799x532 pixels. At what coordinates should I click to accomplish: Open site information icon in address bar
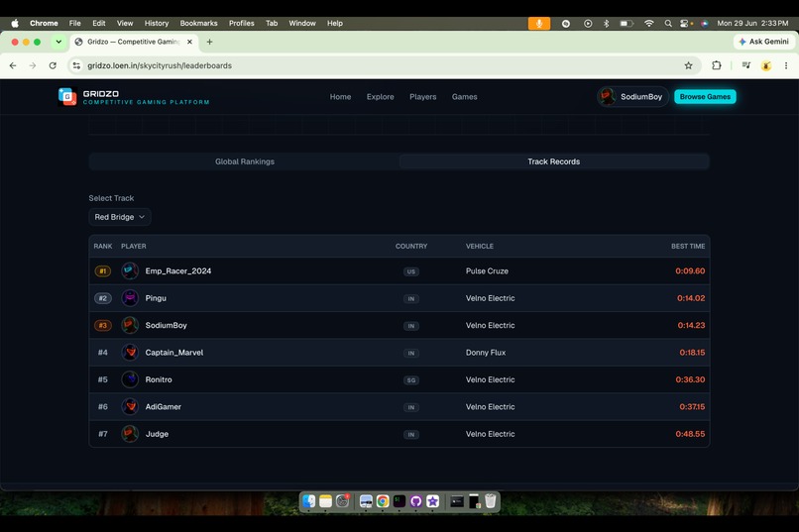76,65
